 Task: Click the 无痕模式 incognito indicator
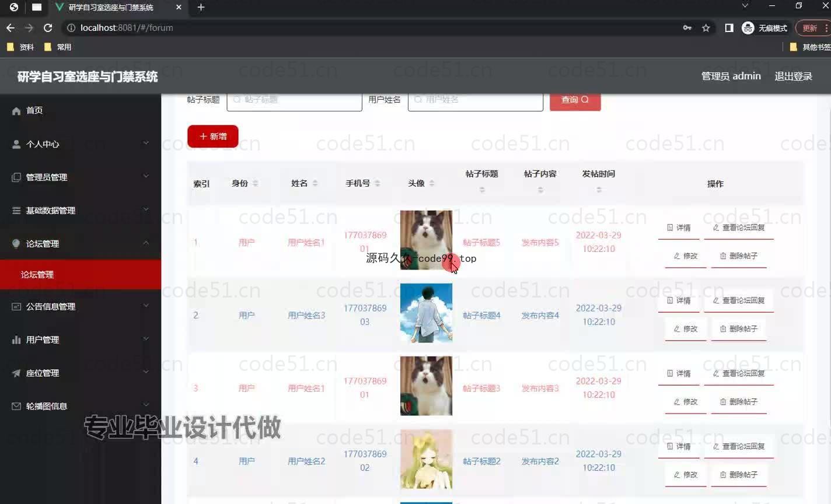tap(765, 27)
